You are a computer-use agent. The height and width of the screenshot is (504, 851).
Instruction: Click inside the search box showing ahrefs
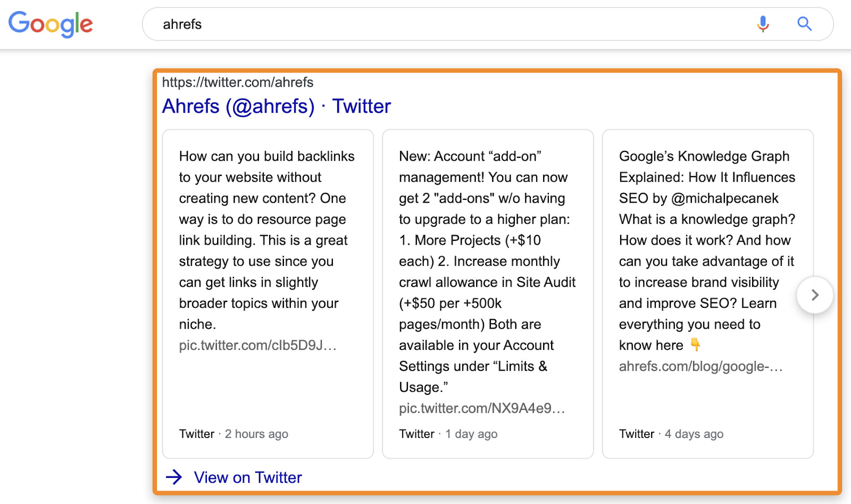coord(372,24)
